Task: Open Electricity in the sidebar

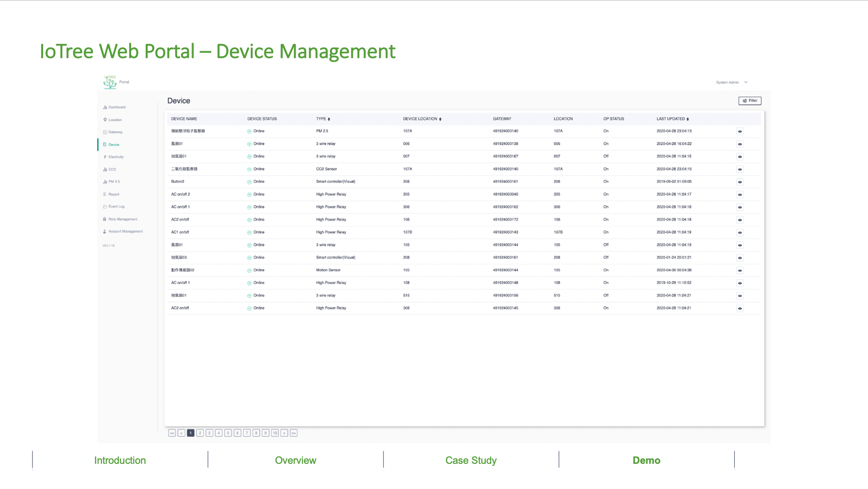Action: [x=114, y=157]
